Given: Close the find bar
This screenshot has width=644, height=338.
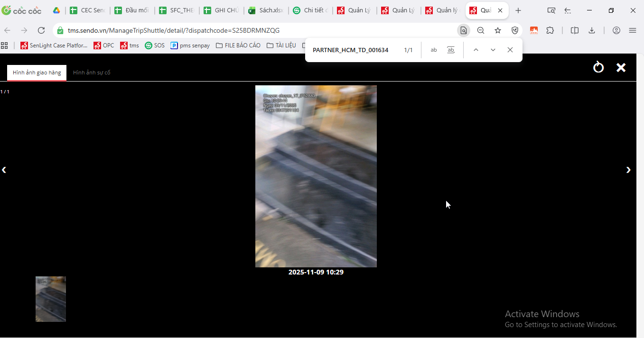Looking at the screenshot, I should [x=510, y=50].
